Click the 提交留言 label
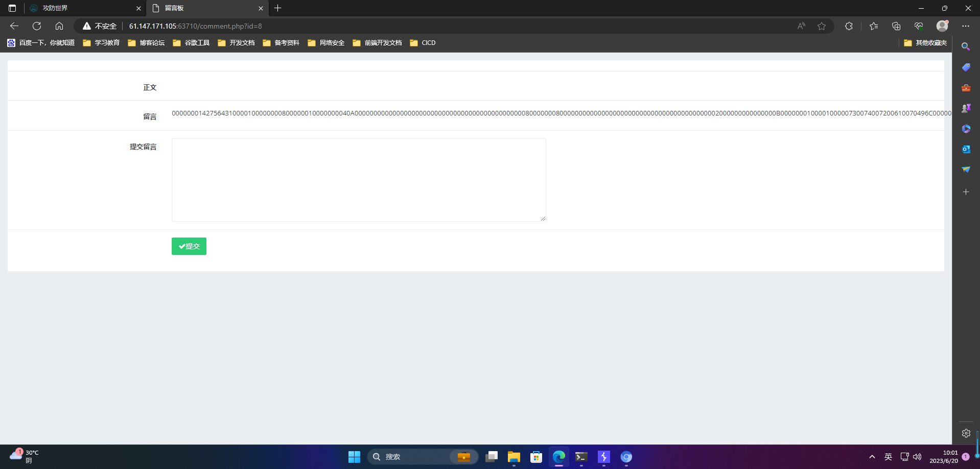 (x=143, y=147)
